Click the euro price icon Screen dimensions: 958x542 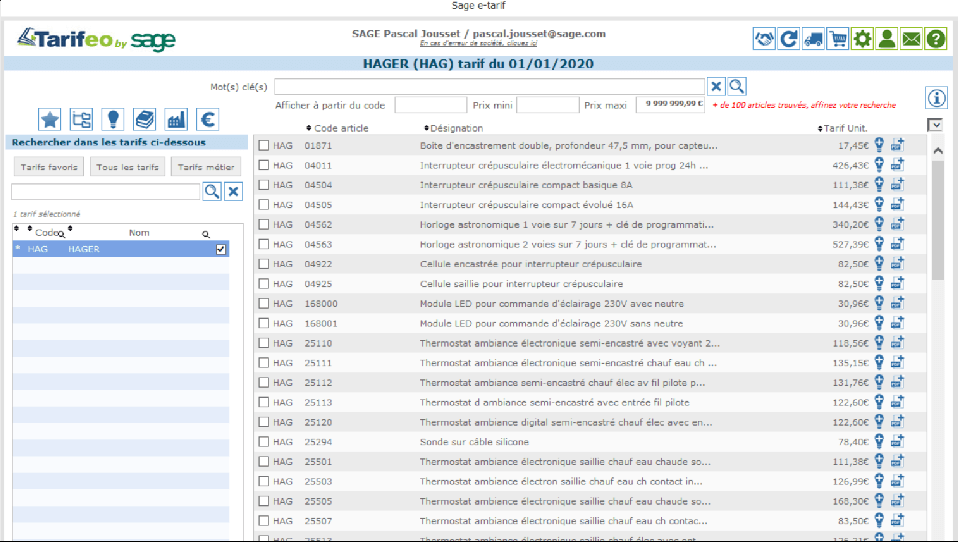208,120
